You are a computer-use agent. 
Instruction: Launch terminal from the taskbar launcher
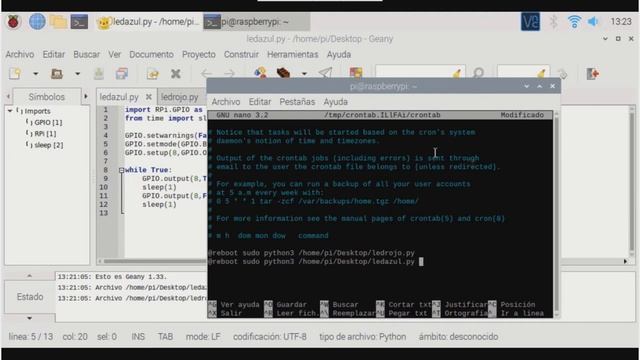pos(79,22)
